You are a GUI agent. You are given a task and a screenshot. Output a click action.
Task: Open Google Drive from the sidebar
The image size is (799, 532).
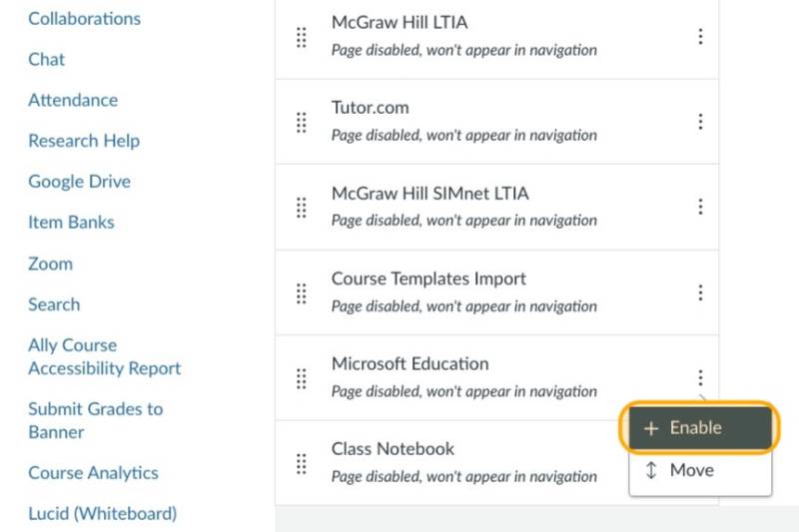(x=80, y=182)
